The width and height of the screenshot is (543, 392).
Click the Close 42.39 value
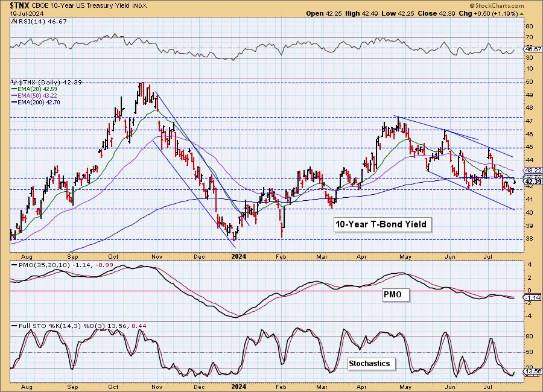click(436, 13)
